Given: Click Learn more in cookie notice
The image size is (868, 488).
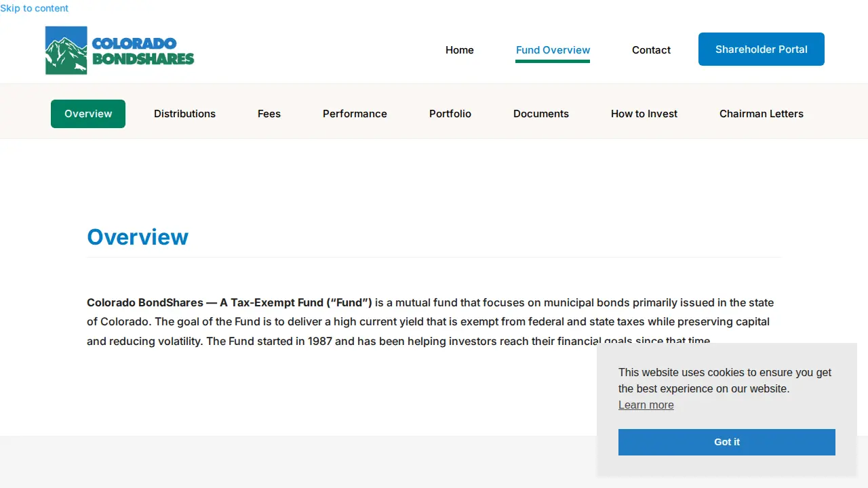Looking at the screenshot, I should 646,405.
